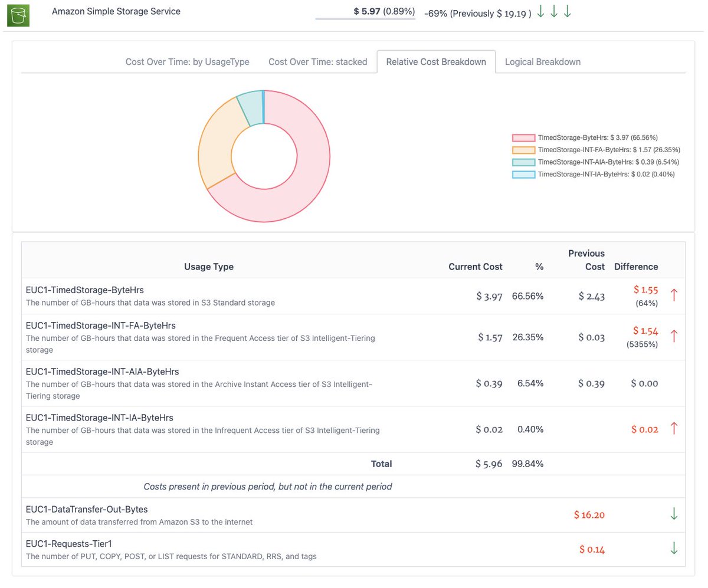
Task: Click EUC1-TimedStorage-INT-AIA-ByteHrs usage type name
Action: pos(103,372)
